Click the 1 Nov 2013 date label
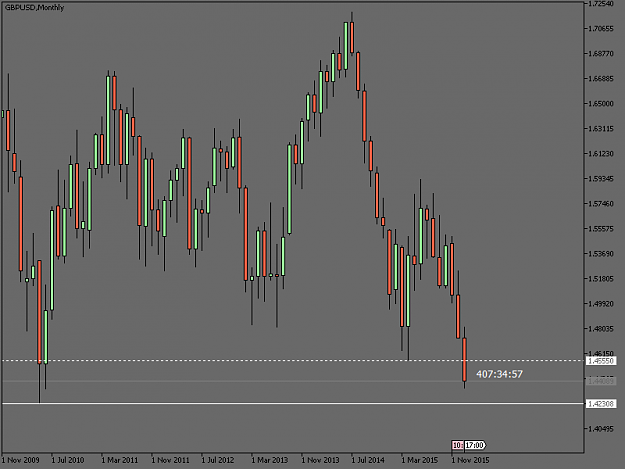 [x=320, y=460]
